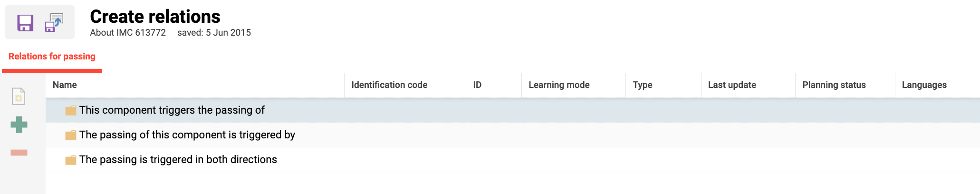Sort by Identification code column header

389,85
